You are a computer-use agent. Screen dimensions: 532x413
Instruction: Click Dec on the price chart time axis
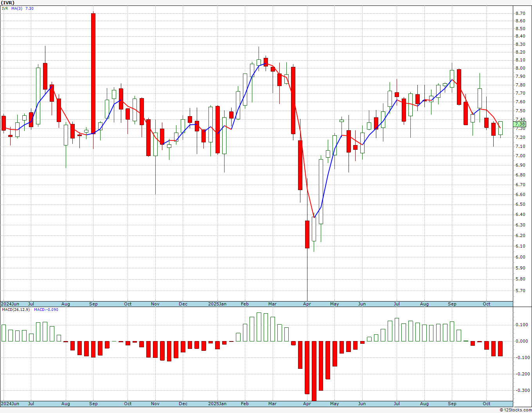click(x=183, y=304)
